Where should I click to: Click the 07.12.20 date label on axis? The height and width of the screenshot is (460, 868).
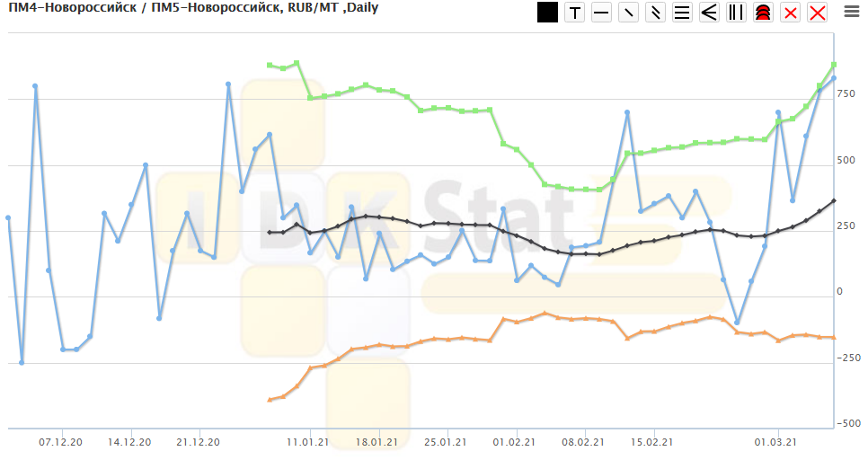[x=62, y=442]
